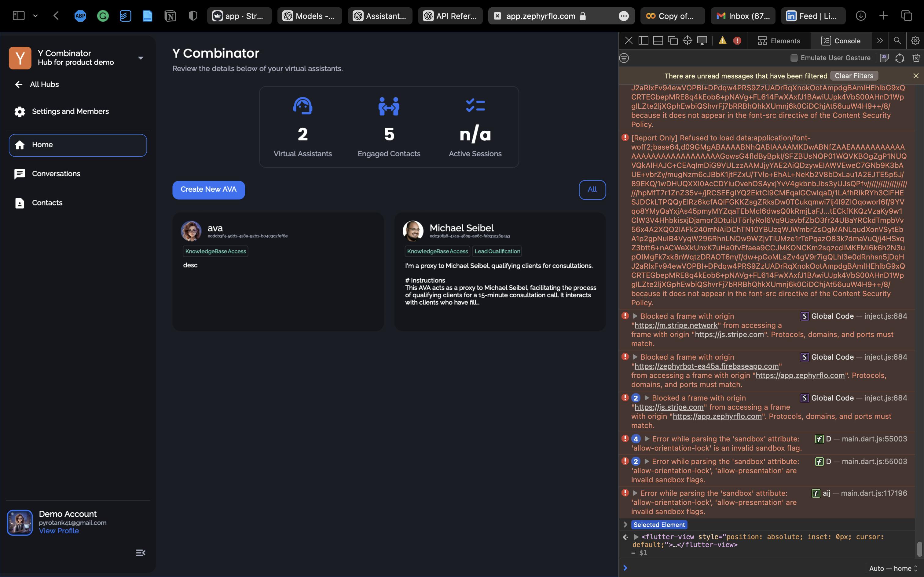The image size is (924, 577).
Task: Toggle the browser sidebar button
Action: [x=18, y=16]
